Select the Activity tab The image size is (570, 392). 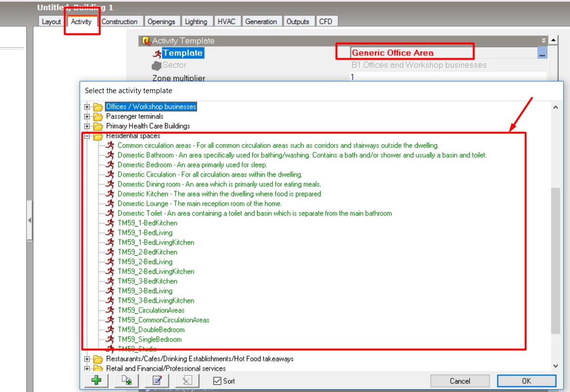pos(81,21)
